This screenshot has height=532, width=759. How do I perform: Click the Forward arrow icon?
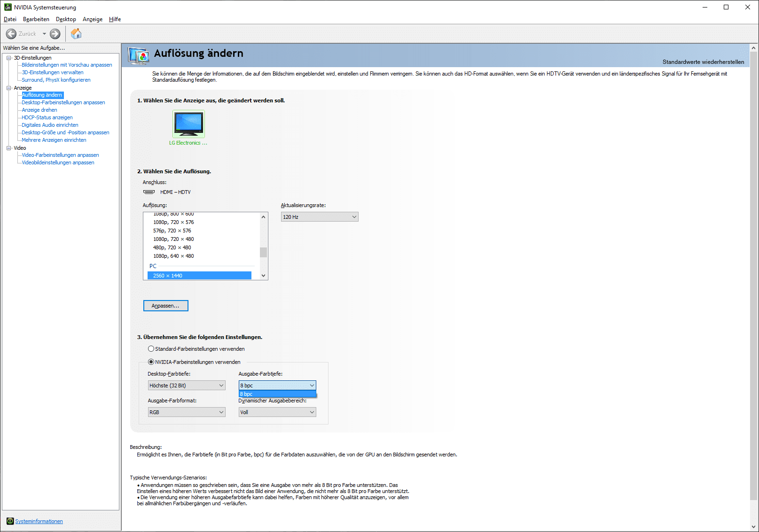(x=55, y=34)
